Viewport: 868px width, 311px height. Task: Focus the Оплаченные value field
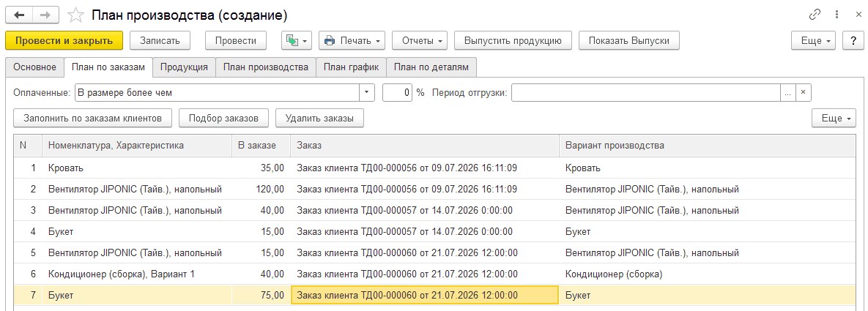click(217, 93)
